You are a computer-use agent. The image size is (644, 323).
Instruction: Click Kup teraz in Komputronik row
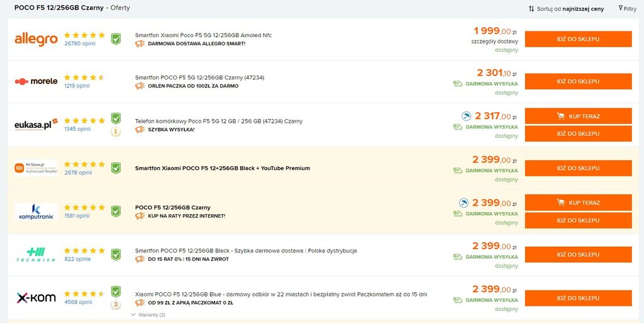pyautogui.click(x=579, y=203)
